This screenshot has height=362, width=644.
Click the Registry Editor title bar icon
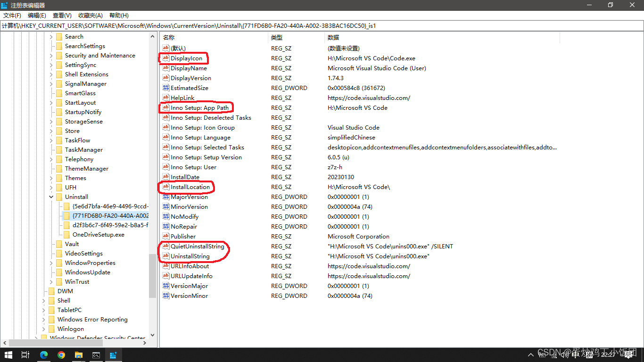click(5, 5)
